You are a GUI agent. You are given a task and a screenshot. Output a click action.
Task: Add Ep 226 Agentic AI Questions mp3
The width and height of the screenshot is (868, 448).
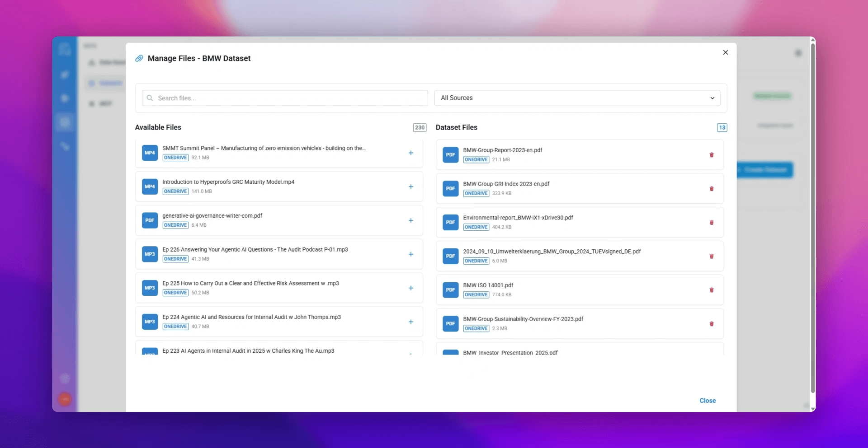410,254
